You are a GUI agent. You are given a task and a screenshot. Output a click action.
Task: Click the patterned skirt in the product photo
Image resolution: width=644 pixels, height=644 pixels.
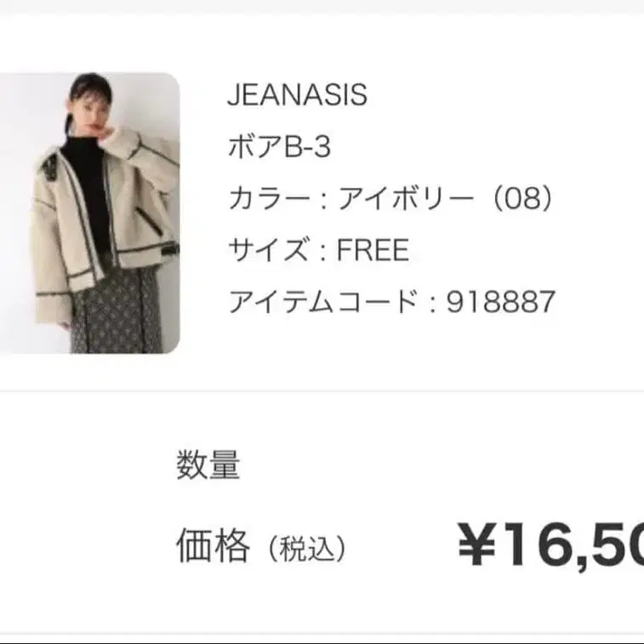point(115,311)
